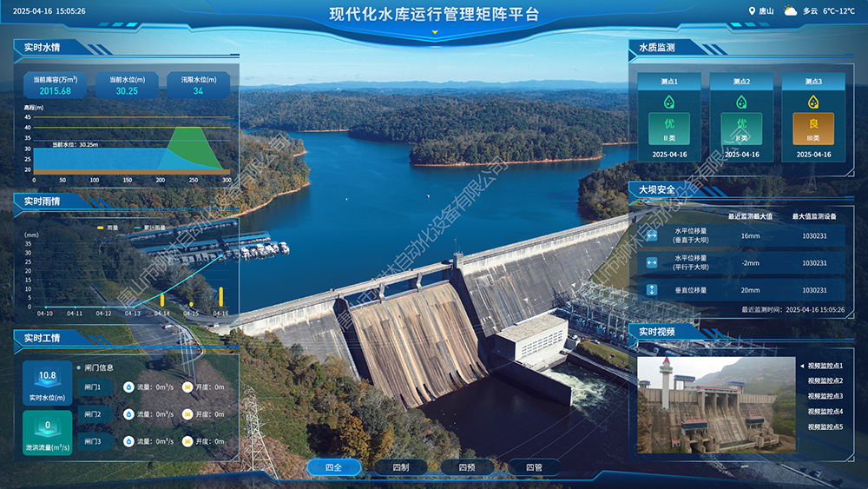Viewport: 868px width, 489px height.
Task: Click the yellow droplet icon for 测点3
Action: coord(813,101)
